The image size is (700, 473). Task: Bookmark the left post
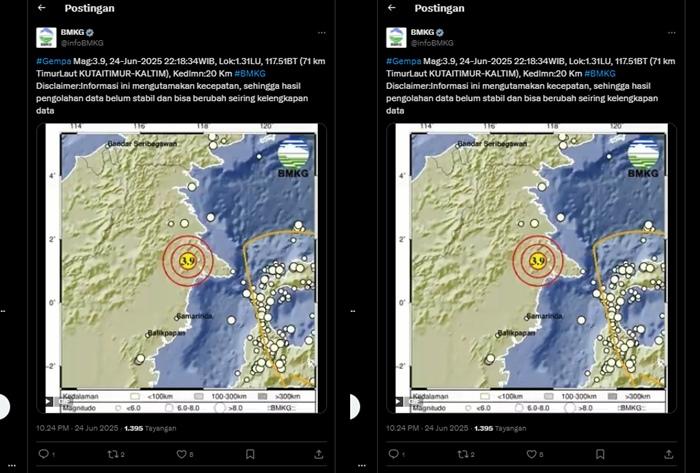coord(250,454)
